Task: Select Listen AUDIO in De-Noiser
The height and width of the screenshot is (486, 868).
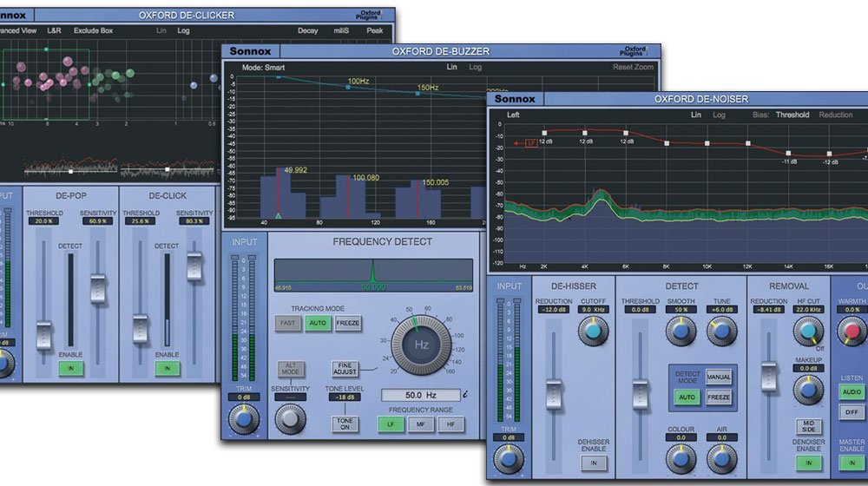Action: pyautogui.click(x=852, y=392)
